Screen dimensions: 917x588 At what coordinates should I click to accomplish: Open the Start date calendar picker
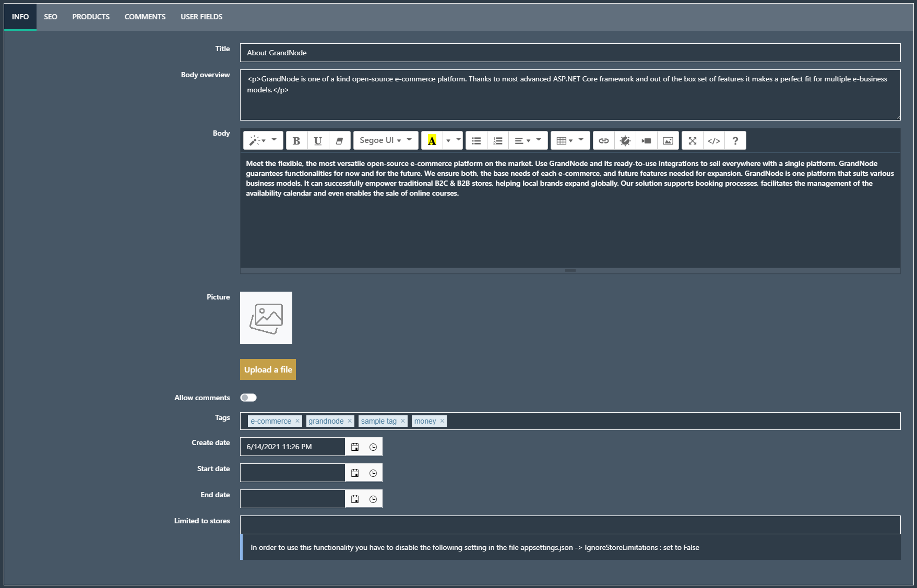coord(355,473)
